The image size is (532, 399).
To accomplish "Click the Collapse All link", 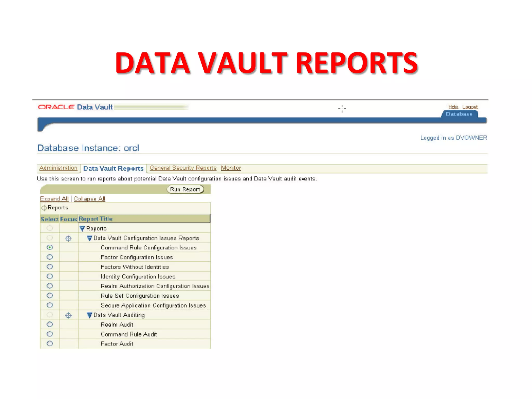I will (x=90, y=199).
